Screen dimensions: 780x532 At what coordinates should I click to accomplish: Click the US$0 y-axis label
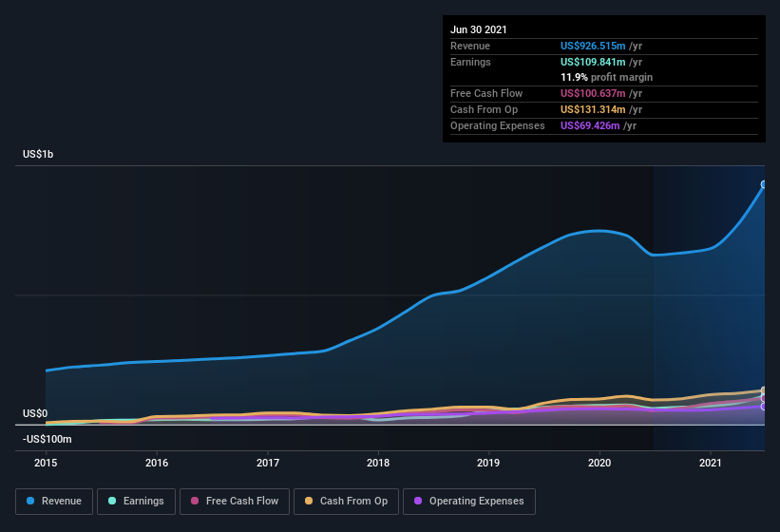tap(35, 413)
